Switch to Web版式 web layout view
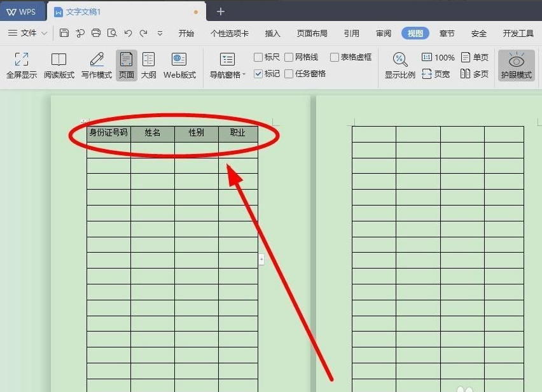 [x=180, y=65]
